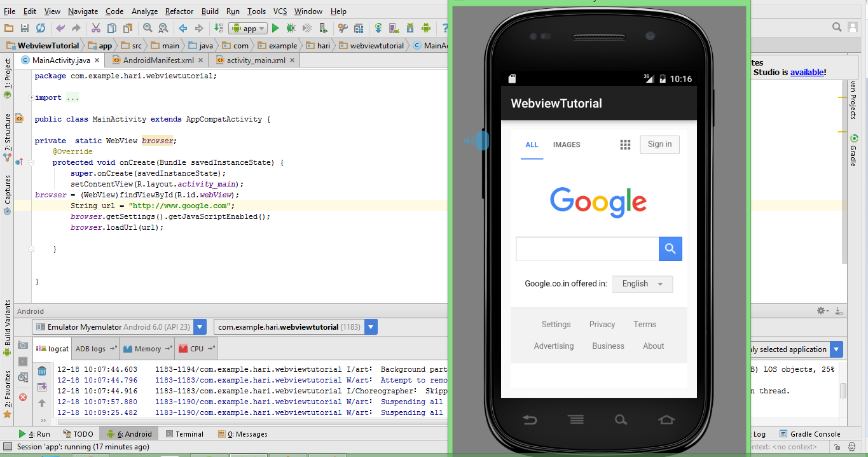Image resolution: width=868 pixels, height=457 pixels.
Task: Open Search Everywhere magnifier at top right
Action: point(837,27)
